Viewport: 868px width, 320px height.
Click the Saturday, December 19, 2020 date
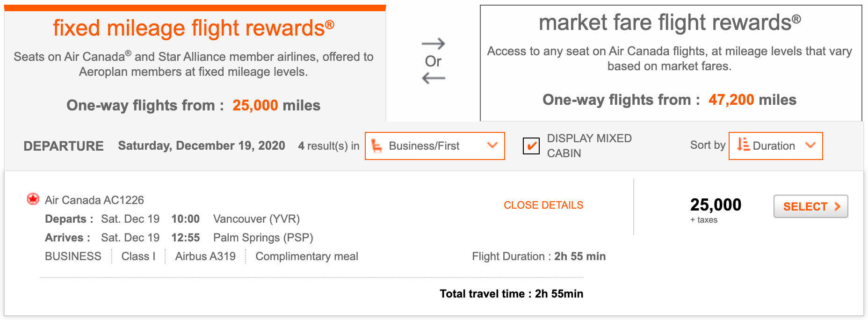[202, 146]
